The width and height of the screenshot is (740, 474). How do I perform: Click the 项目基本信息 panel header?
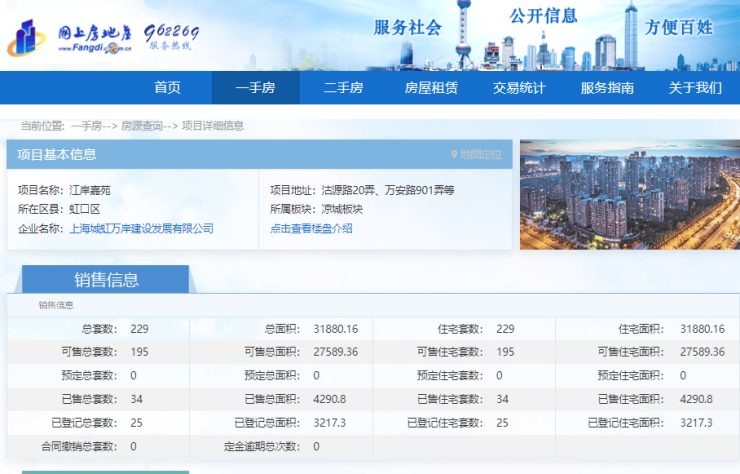click(58, 155)
